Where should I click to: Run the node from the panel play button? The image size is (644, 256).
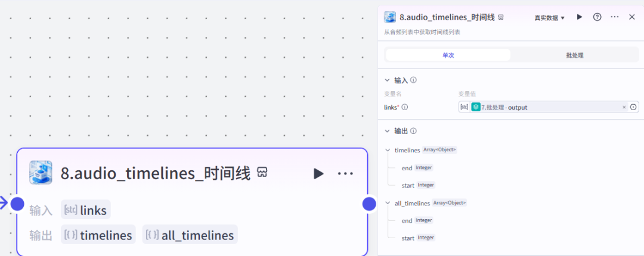click(580, 17)
